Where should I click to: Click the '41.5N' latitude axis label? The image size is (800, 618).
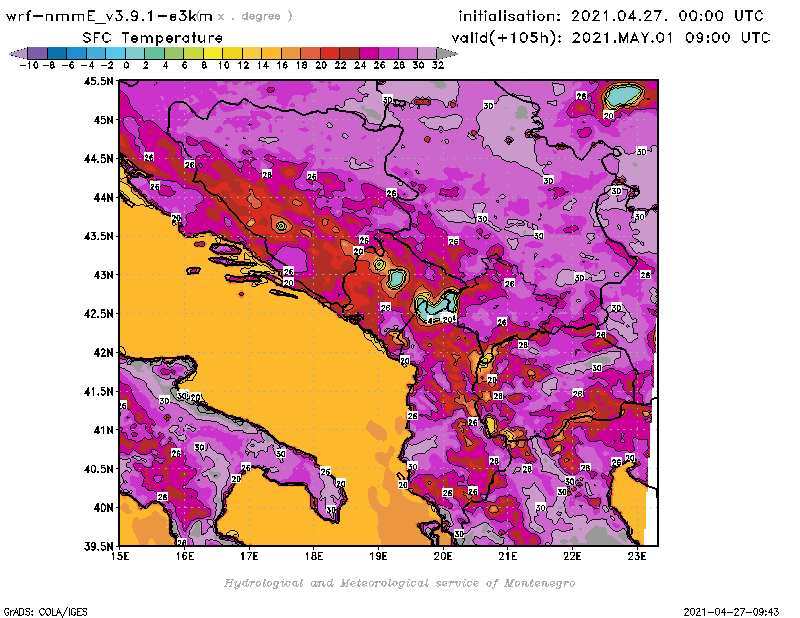(98, 391)
